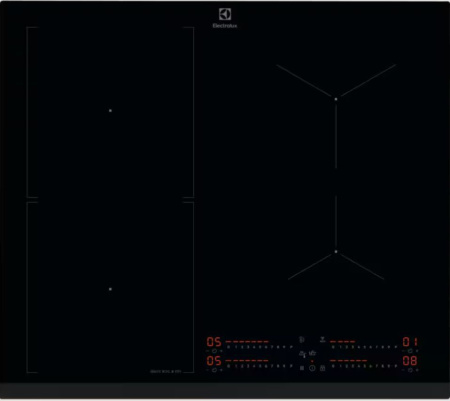The image size is (450, 401).
Task: Tap the lock (child safety) icon
Action: (323, 368)
